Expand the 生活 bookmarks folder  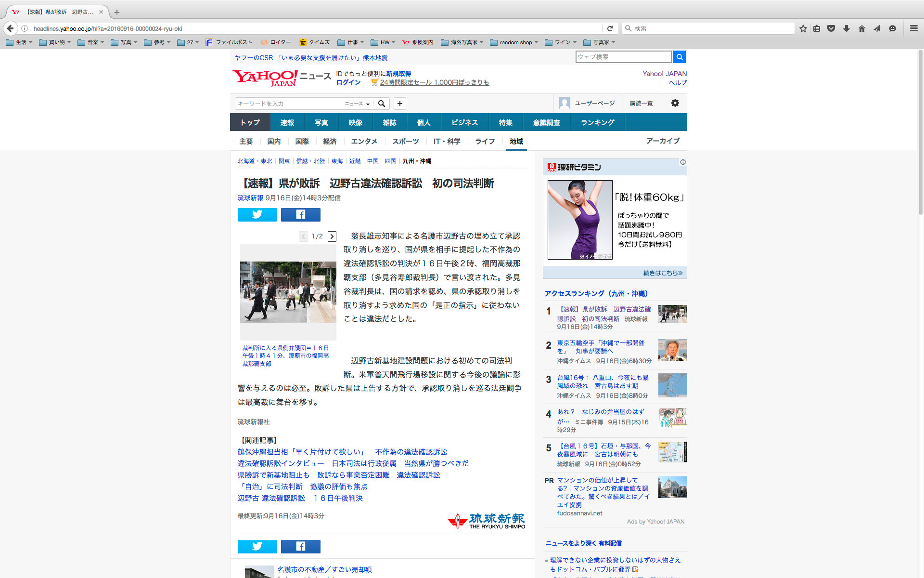click(x=19, y=42)
